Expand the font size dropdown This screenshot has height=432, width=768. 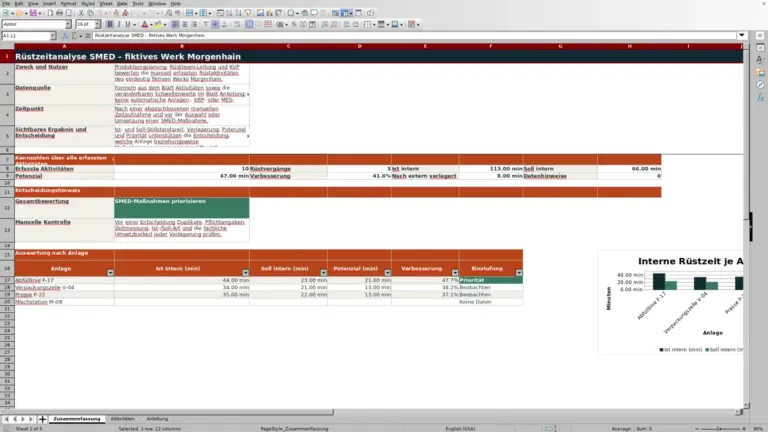pyautogui.click(x=97, y=24)
